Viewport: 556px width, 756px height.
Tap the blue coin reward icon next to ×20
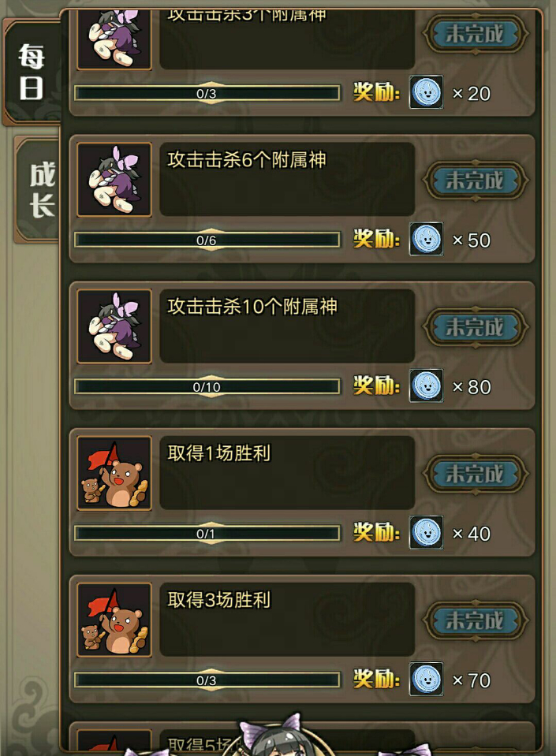coord(427,91)
